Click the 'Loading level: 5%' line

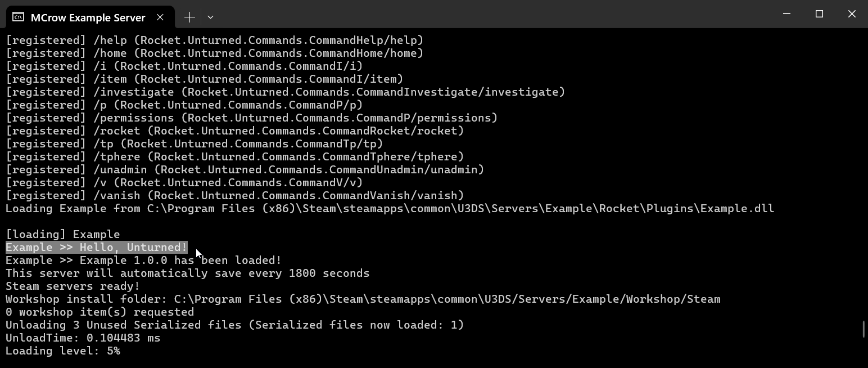click(x=62, y=351)
